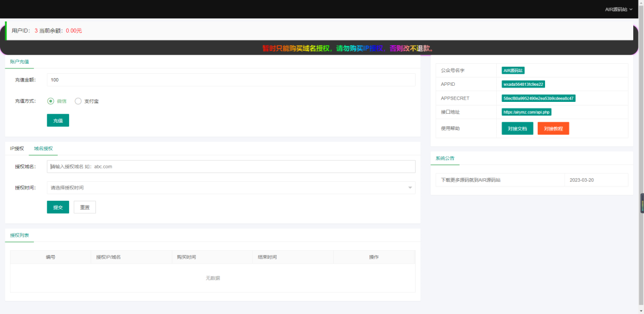
Task: Focus the 授权域名 input field
Action: pos(231,167)
